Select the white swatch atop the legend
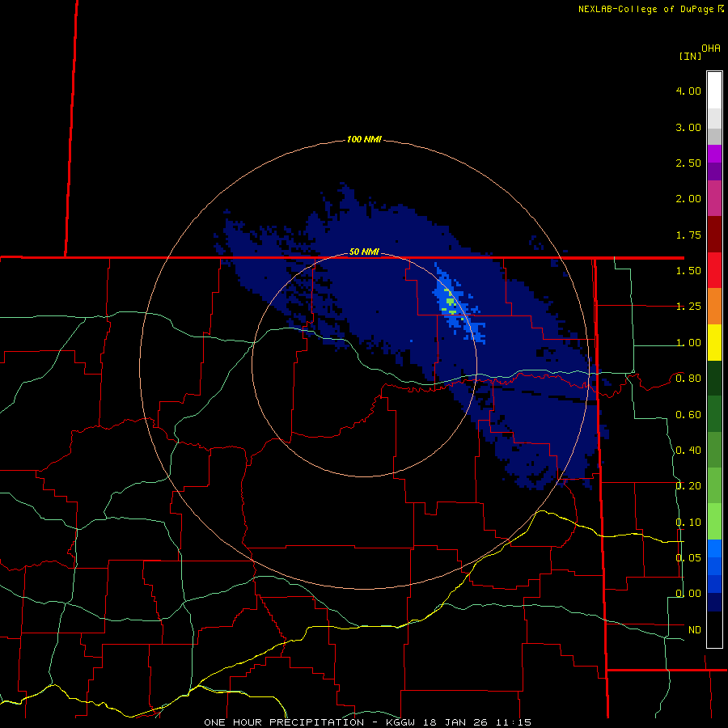This screenshot has height=728, width=728. [x=714, y=90]
